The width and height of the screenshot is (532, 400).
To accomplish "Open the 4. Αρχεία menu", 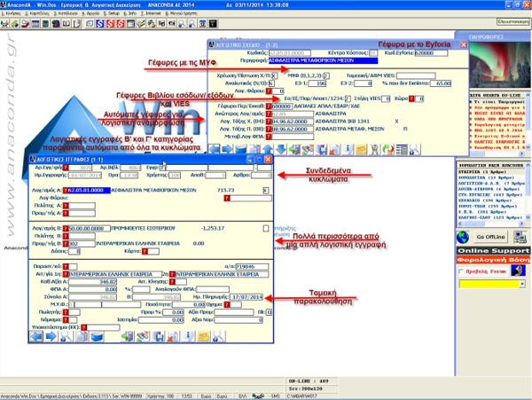I will point(90,13).
